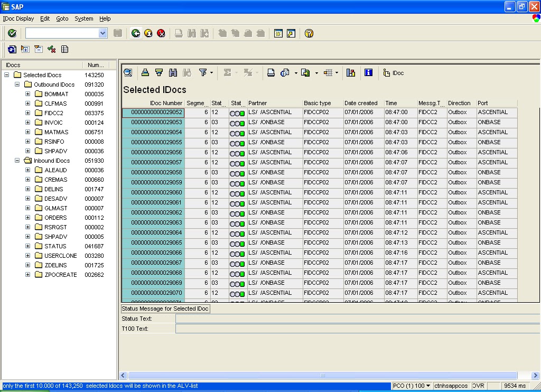Open the dropdown arrow next to the layout icon
The width and height of the screenshot is (541, 392).
(x=337, y=73)
